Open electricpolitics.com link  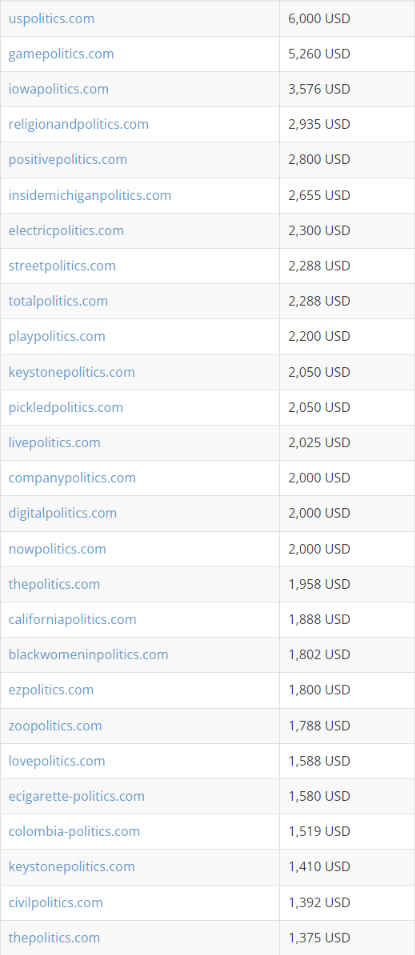tap(66, 230)
